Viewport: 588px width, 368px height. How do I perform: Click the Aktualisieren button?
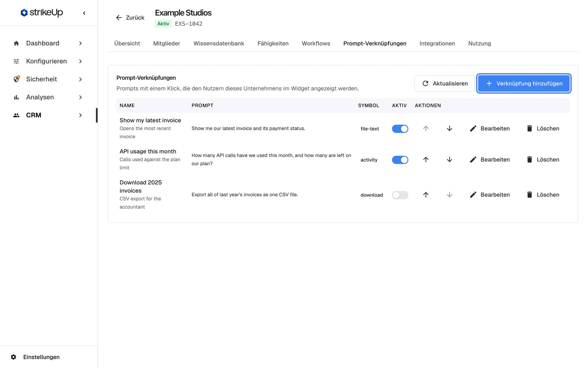click(x=445, y=83)
